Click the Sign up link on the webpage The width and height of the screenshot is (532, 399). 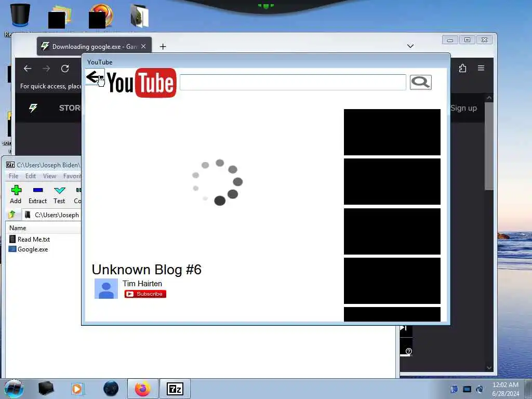pos(463,108)
